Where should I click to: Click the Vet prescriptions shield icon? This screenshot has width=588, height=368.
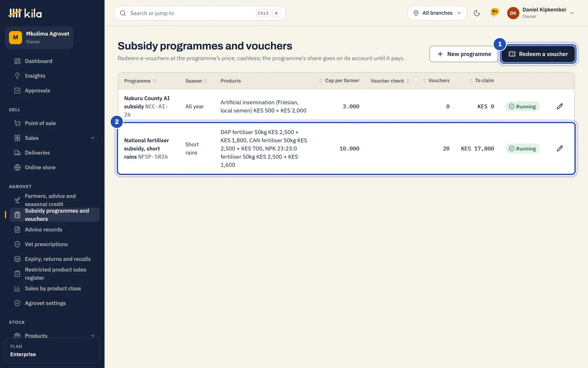click(x=17, y=244)
